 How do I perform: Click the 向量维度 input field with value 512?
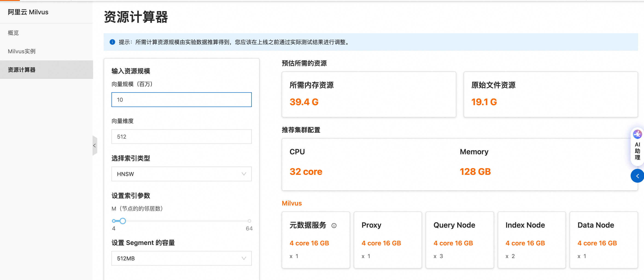coord(181,137)
